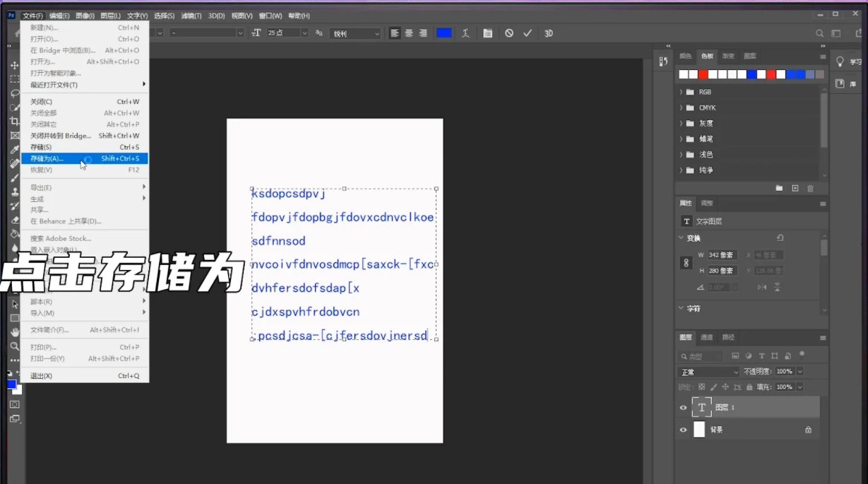Enable the lock transparent pixels toggle

coord(701,386)
